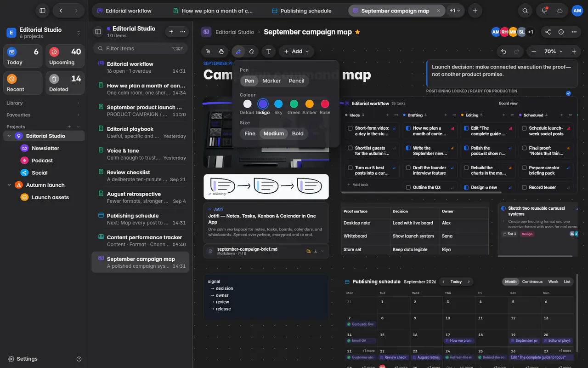Expand the +1 overflow tabs dropdown

click(455, 11)
